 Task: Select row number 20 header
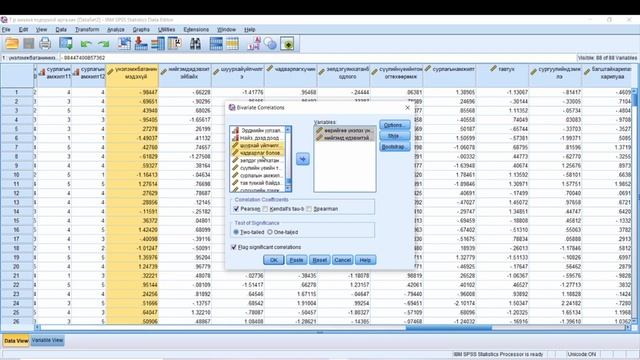16,267
